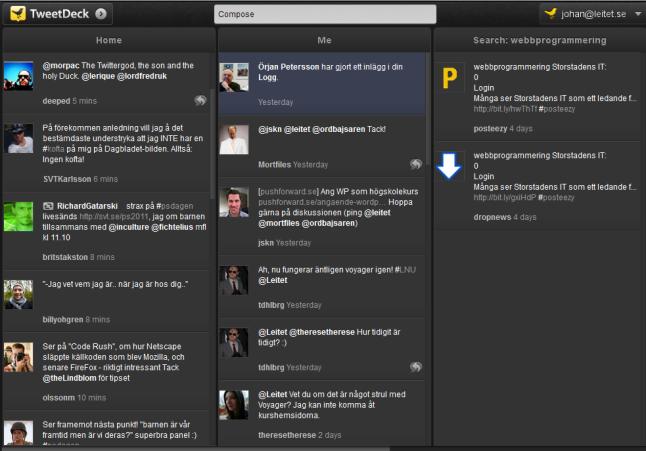Click '2 days' timestamp on theresetherese tweet
The width and height of the screenshot is (646, 451).
tap(330, 435)
